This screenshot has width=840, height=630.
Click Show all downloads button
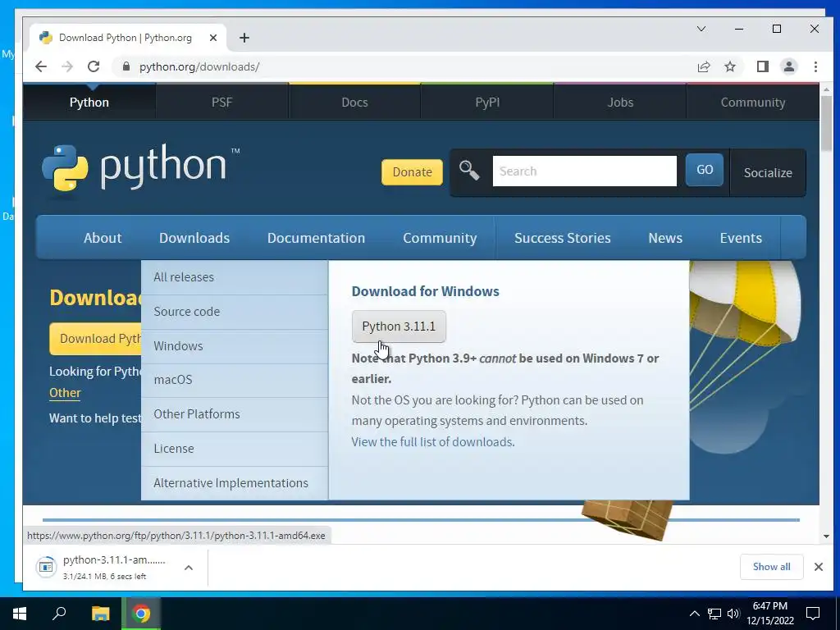pos(771,567)
